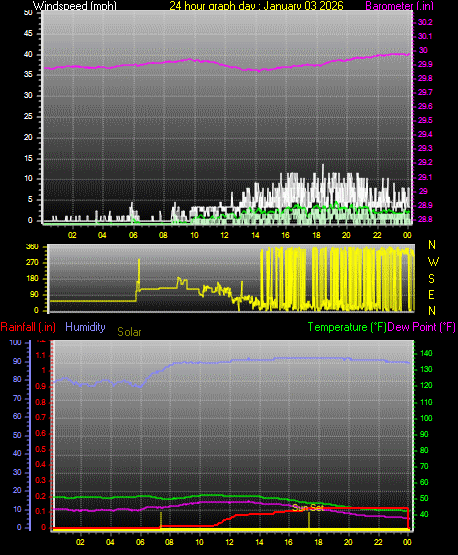Image resolution: width=458 pixels, height=555 pixels.
Task: Click the 180 value on wind direction axis
Action: pos(32,279)
